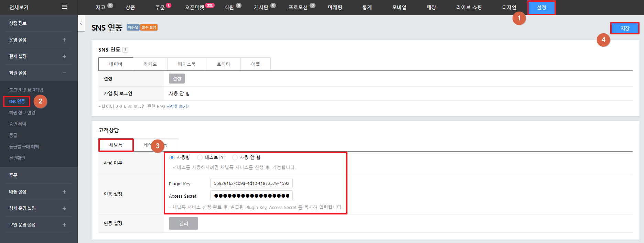The height and width of the screenshot is (243, 644).
Task: Collapse the 회원 설정 sidebar section
Action: 64,73
